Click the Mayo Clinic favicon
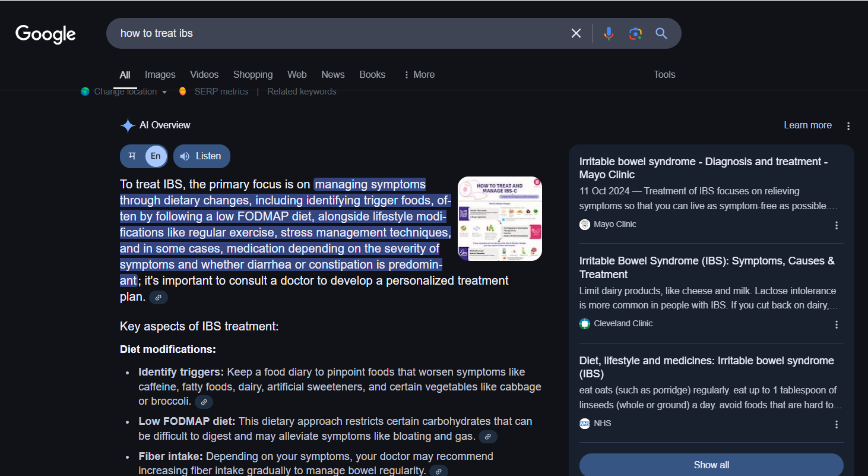The height and width of the screenshot is (476, 868). click(x=585, y=225)
